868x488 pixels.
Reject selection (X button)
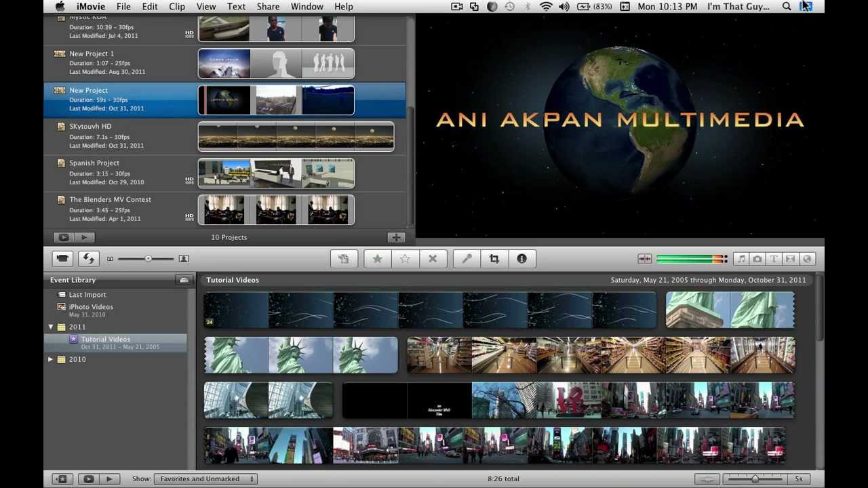click(x=433, y=258)
